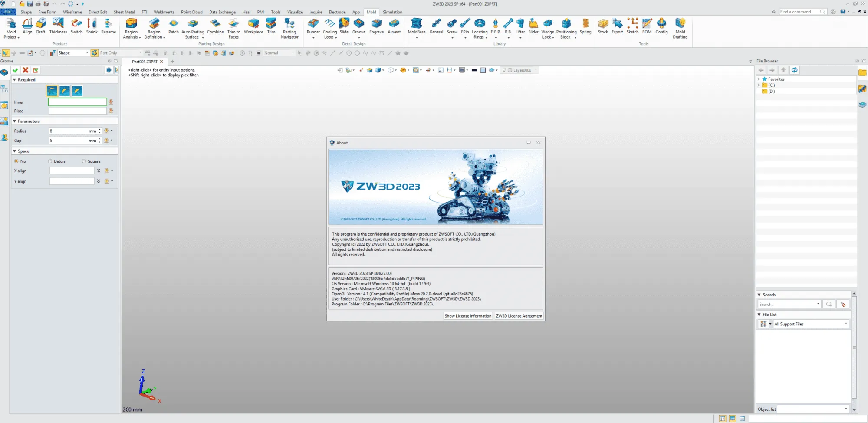Select the first groove type option
Viewport: 868px width, 423px height.
tap(52, 91)
